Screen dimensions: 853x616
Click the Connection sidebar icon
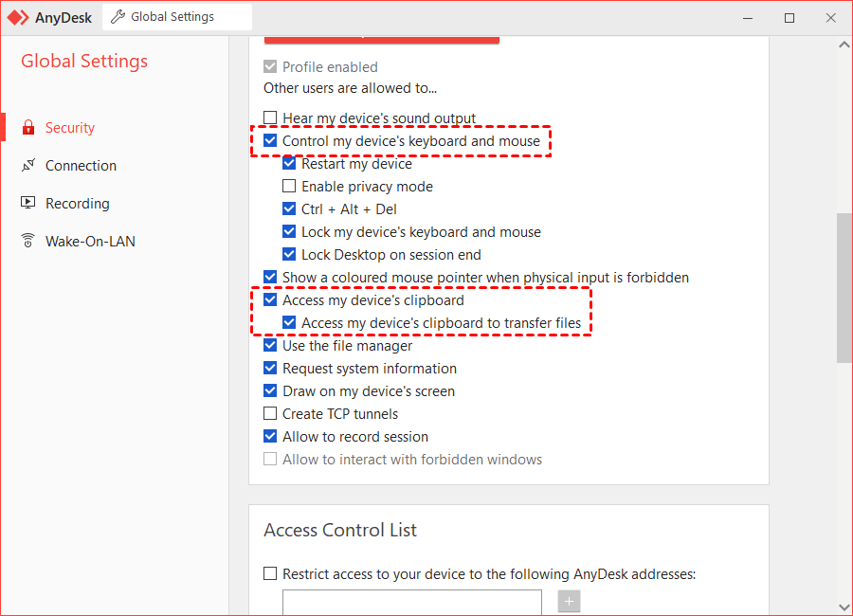(27, 166)
